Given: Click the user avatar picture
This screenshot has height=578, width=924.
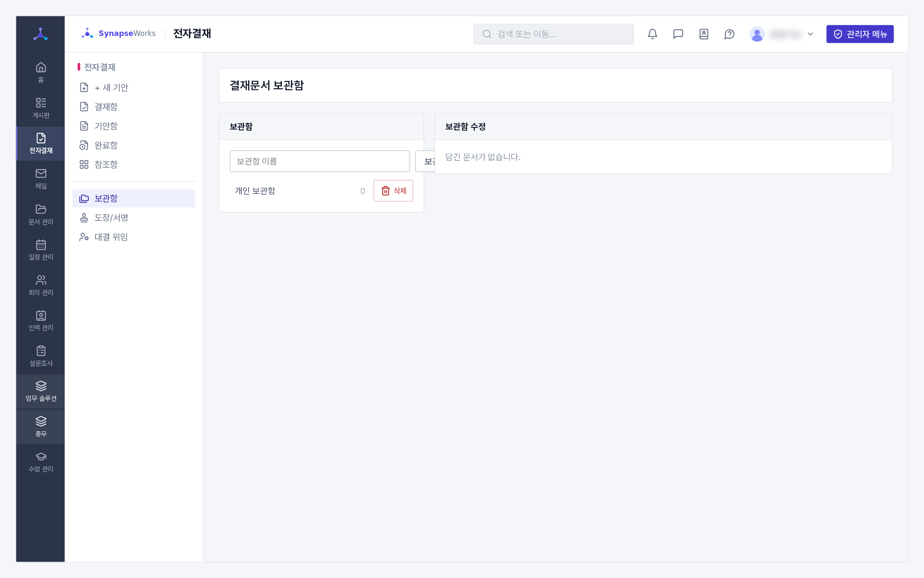Looking at the screenshot, I should (757, 34).
